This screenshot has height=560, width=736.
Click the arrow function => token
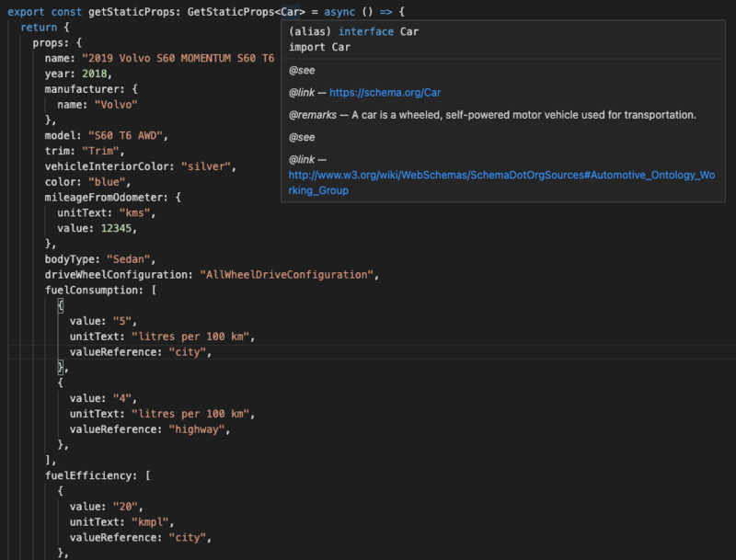tap(385, 12)
